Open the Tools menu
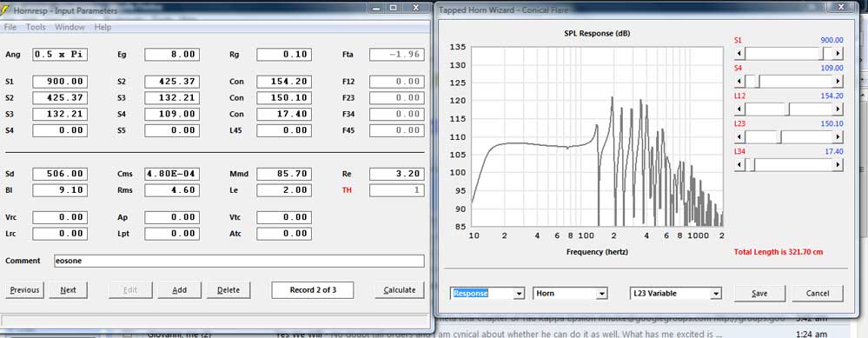The image size is (868, 338). 36,27
